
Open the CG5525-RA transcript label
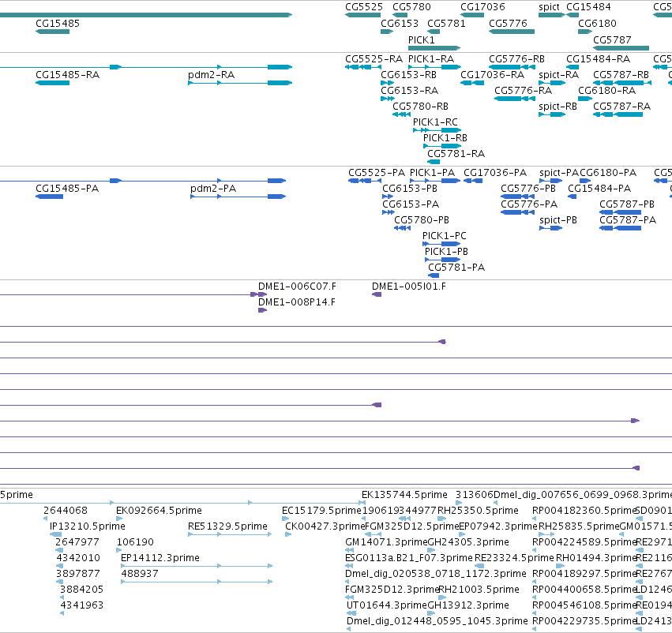pyautogui.click(x=374, y=59)
